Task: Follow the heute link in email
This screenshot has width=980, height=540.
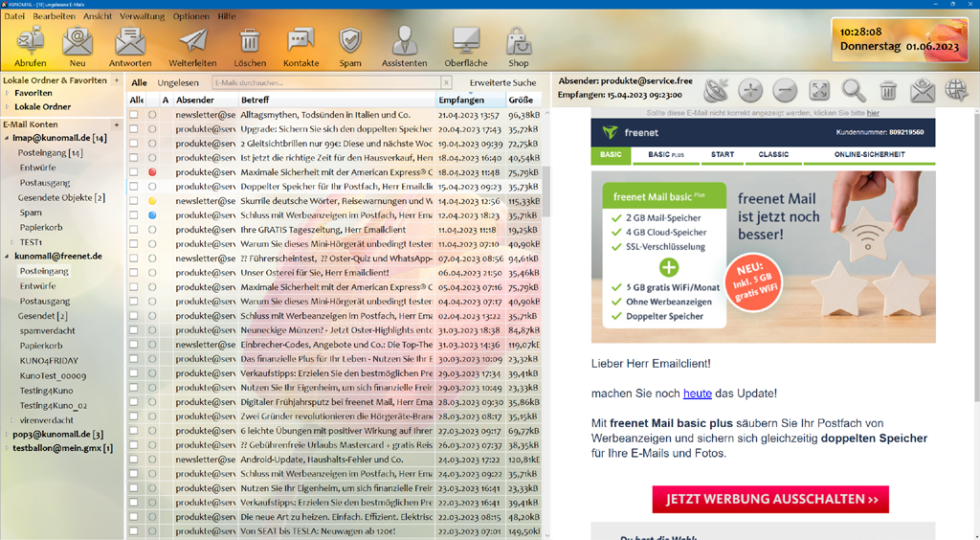Action: click(698, 394)
